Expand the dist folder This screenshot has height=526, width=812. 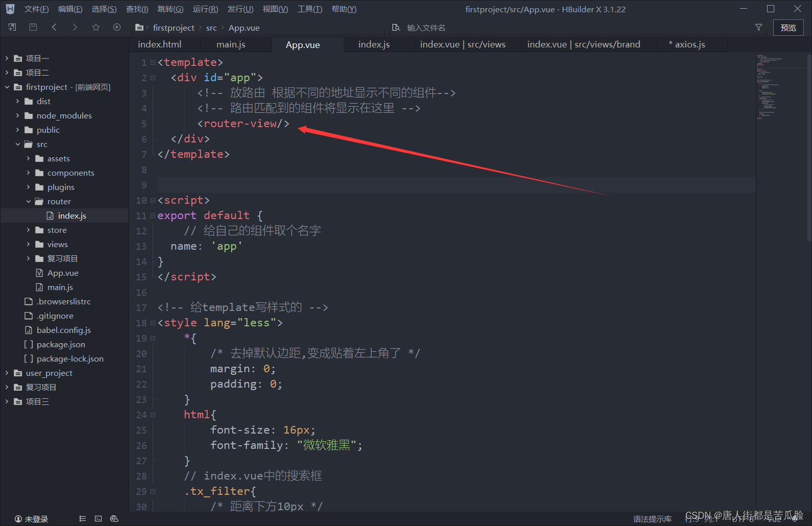click(17, 101)
